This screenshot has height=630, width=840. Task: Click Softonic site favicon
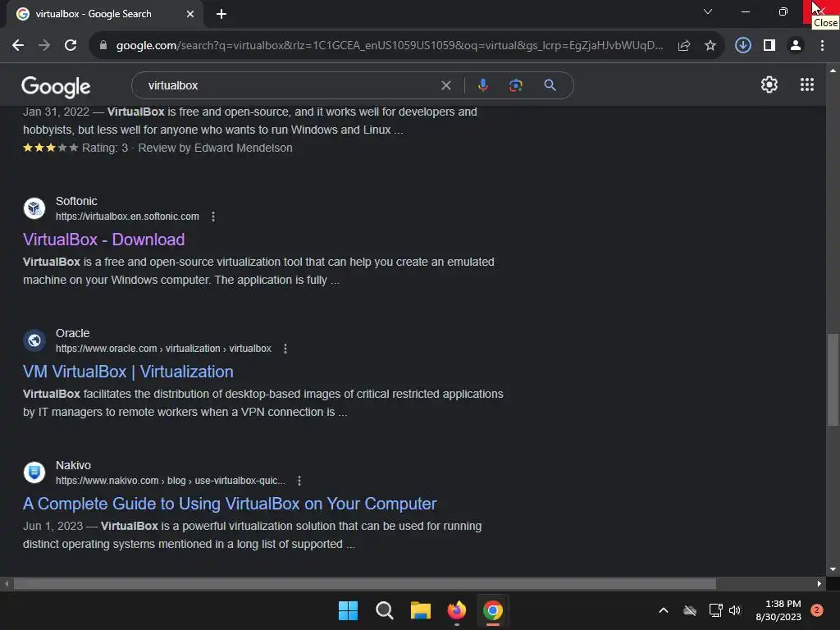(34, 208)
